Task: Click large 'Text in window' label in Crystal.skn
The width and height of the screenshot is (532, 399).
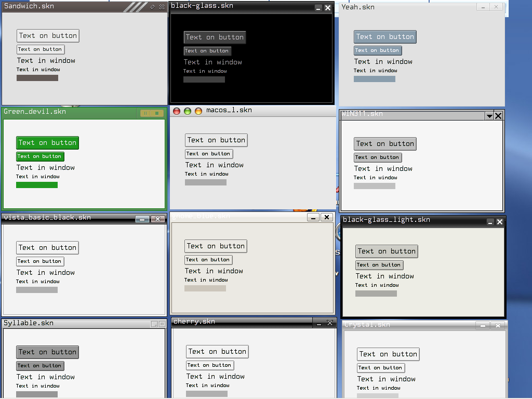Action: [x=386, y=379]
